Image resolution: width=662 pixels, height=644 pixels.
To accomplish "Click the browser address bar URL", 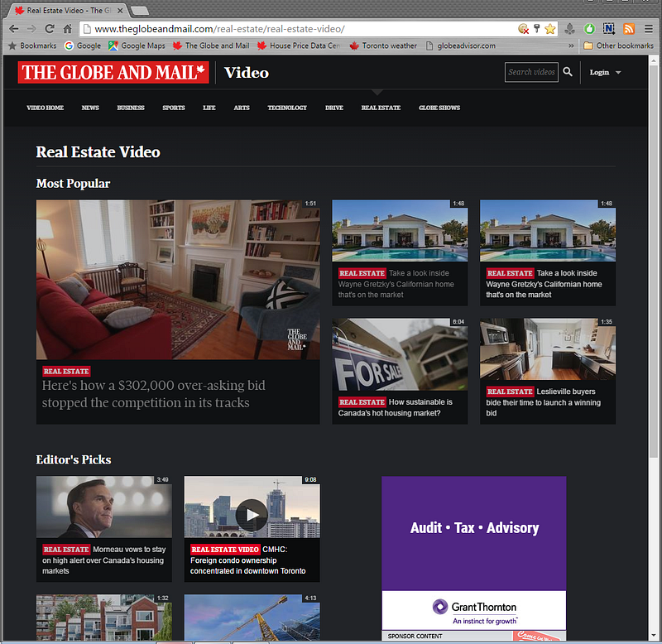I will pyautogui.click(x=219, y=29).
